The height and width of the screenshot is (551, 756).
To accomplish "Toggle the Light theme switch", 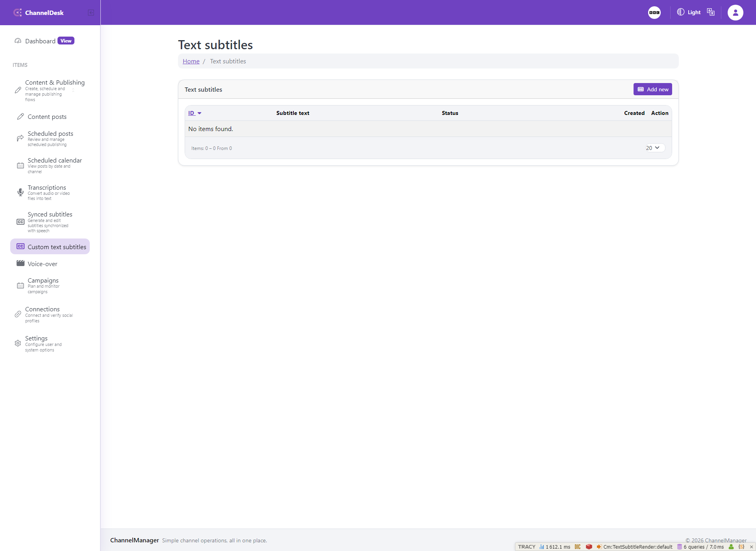I will [x=689, y=12].
